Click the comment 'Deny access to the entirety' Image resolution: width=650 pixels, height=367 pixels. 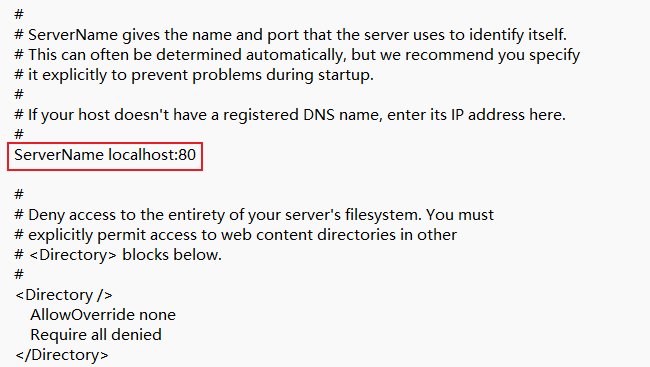(x=254, y=215)
